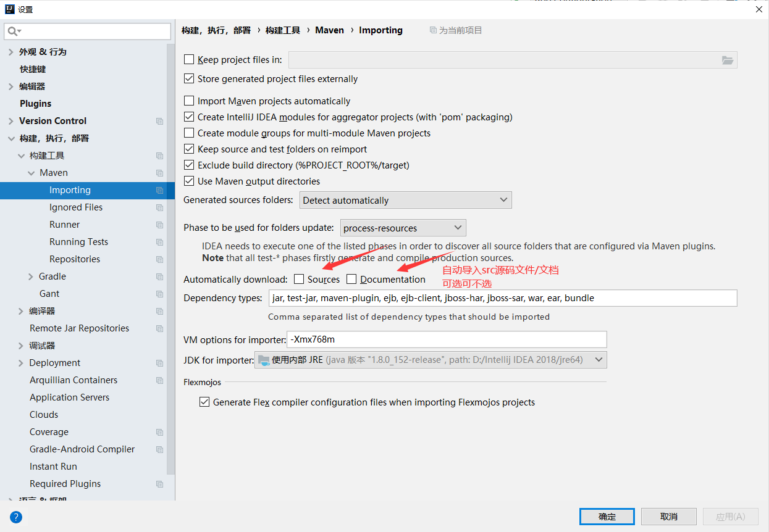769x532 pixels.
Task: Check the Documentation auto-download box
Action: 351,280
